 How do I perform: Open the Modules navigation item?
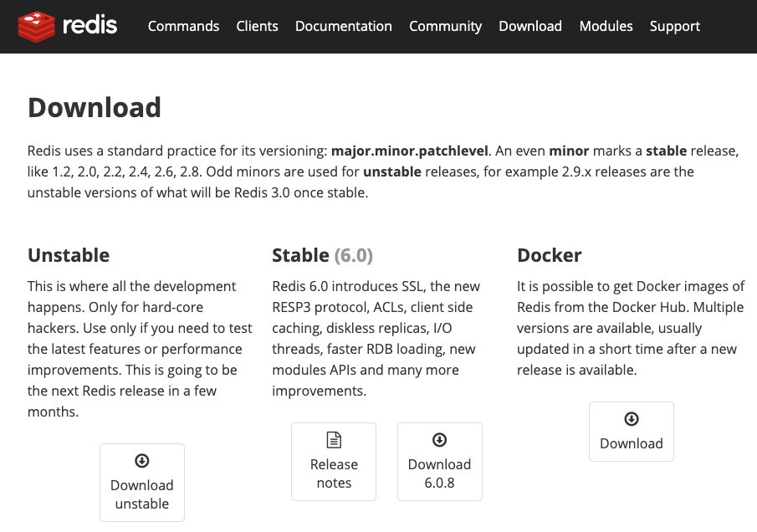pos(606,26)
